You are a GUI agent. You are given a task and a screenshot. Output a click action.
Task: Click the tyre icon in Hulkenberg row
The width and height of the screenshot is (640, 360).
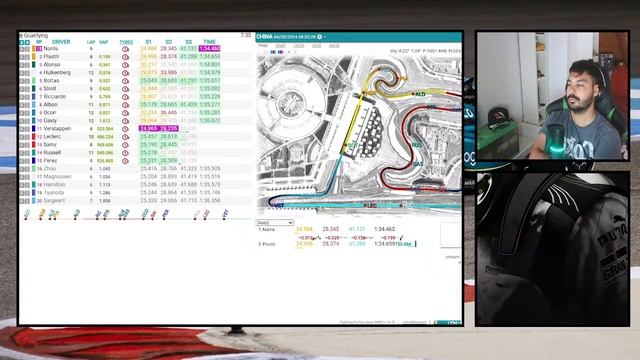pyautogui.click(x=125, y=73)
